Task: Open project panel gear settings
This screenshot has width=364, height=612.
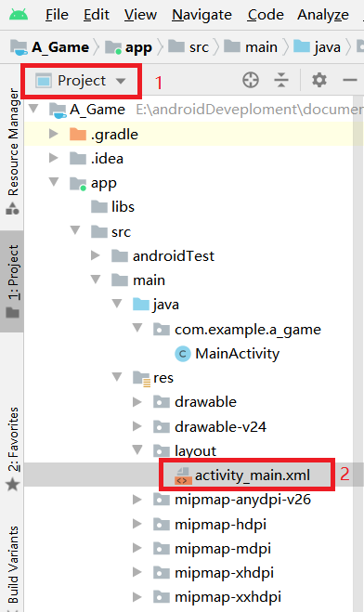Action: pos(319,81)
